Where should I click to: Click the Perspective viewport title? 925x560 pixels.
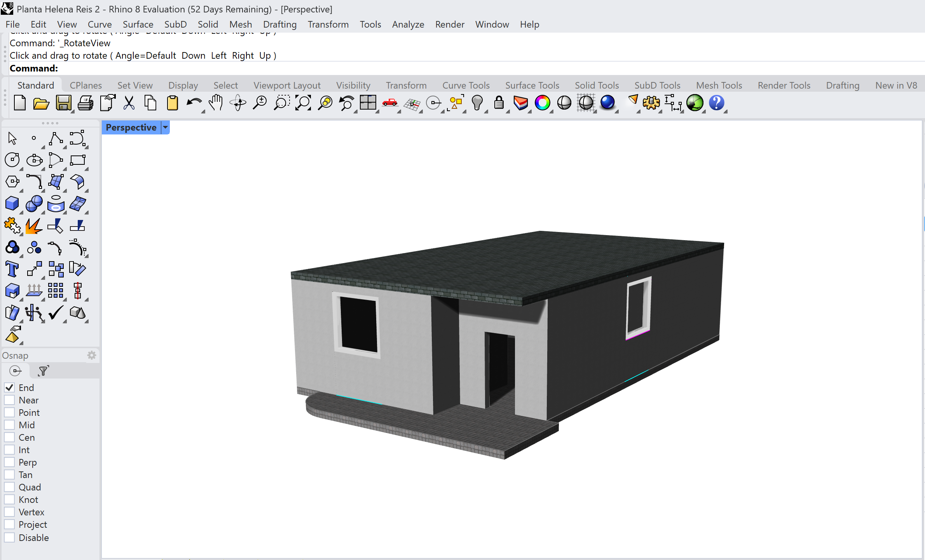point(131,127)
